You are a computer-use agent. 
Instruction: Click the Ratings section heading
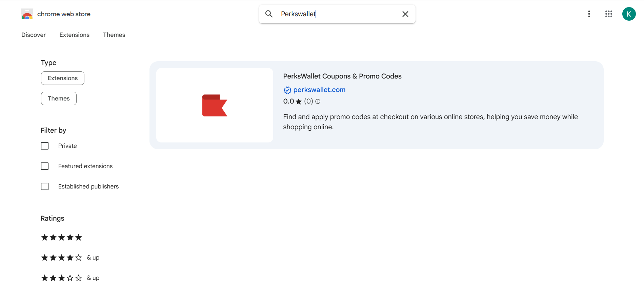point(53,218)
